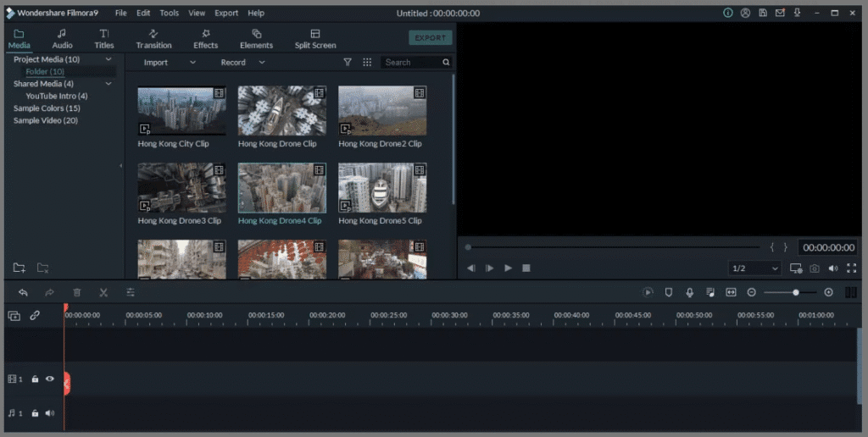Switch to the Transition tab
Image resolution: width=868 pixels, height=437 pixels.
[x=153, y=39]
